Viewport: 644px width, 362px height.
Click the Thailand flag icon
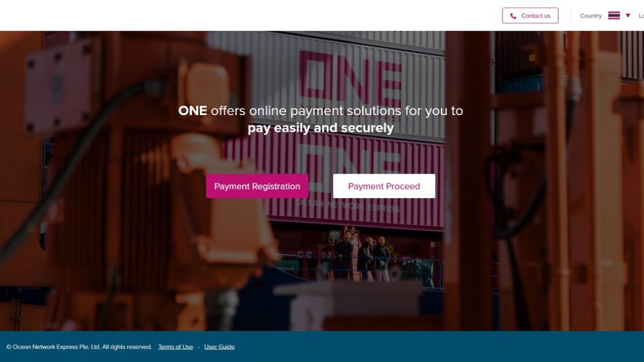point(614,16)
